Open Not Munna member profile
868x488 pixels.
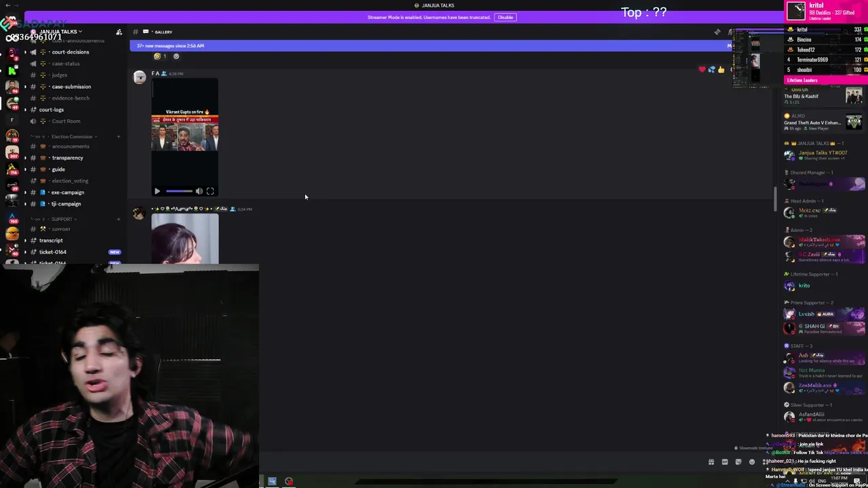tap(823, 373)
